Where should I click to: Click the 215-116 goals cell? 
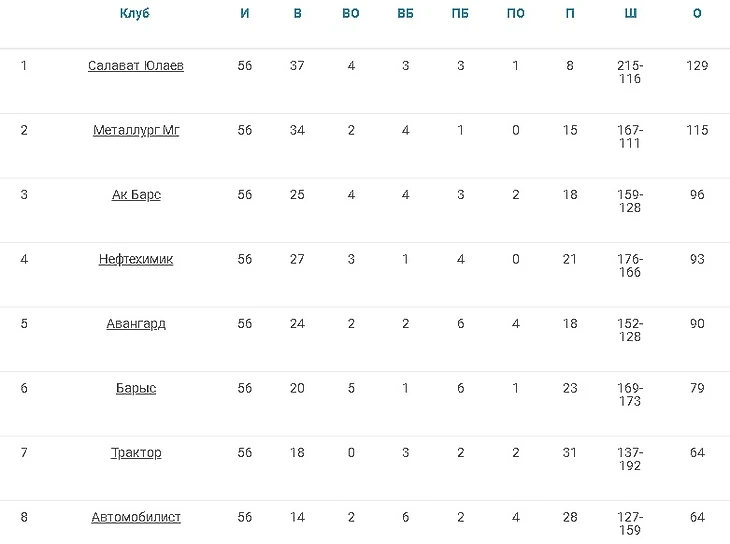click(630, 72)
